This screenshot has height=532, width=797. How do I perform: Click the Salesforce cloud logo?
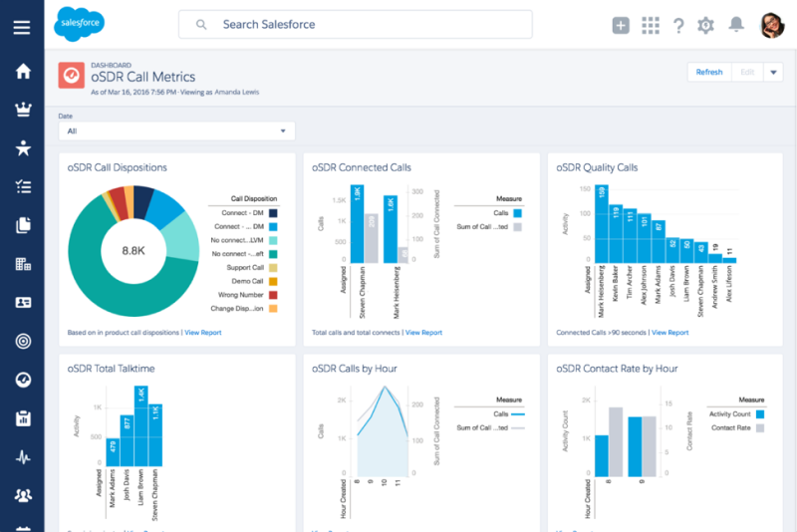coord(79,23)
